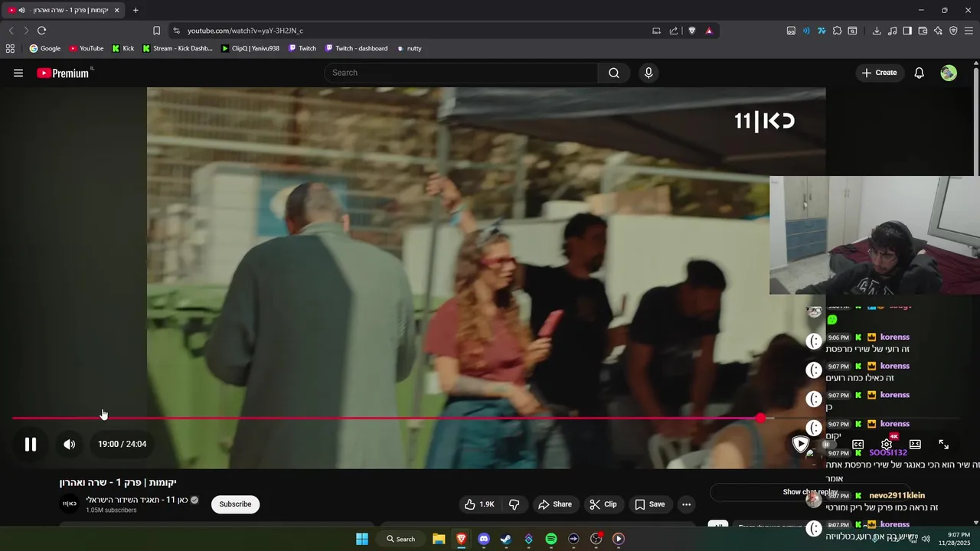Open a new browser tab

click(x=136, y=10)
